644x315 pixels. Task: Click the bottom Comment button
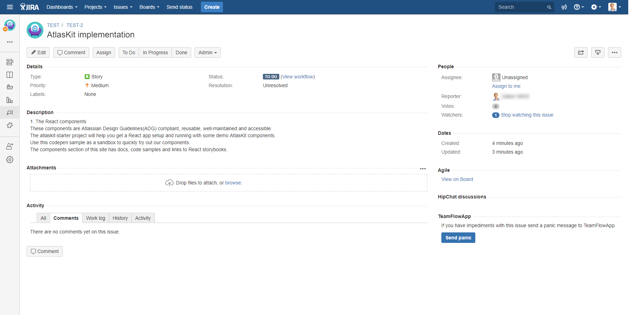pyautogui.click(x=44, y=251)
